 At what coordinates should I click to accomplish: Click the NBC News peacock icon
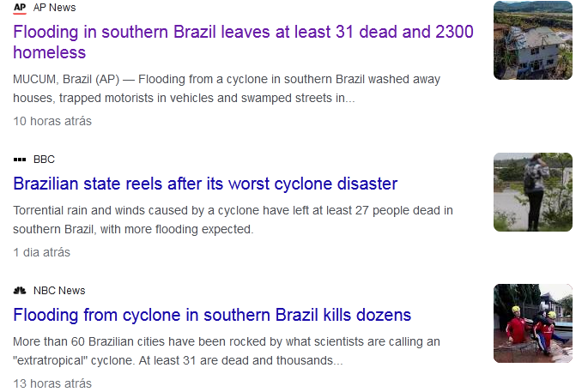(x=20, y=291)
